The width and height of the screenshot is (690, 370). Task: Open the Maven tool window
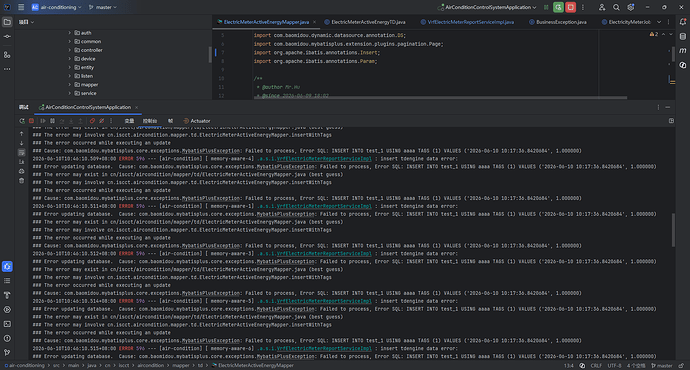point(683,51)
